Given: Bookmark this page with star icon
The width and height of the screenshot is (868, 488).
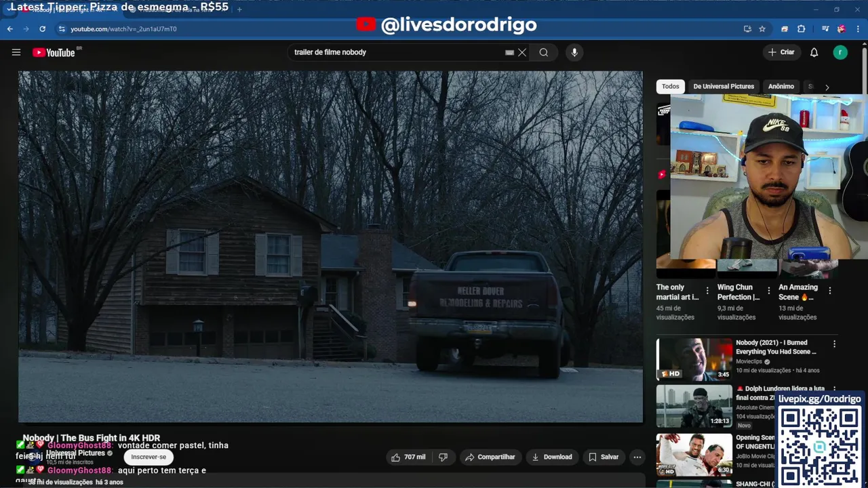Looking at the screenshot, I should point(762,29).
